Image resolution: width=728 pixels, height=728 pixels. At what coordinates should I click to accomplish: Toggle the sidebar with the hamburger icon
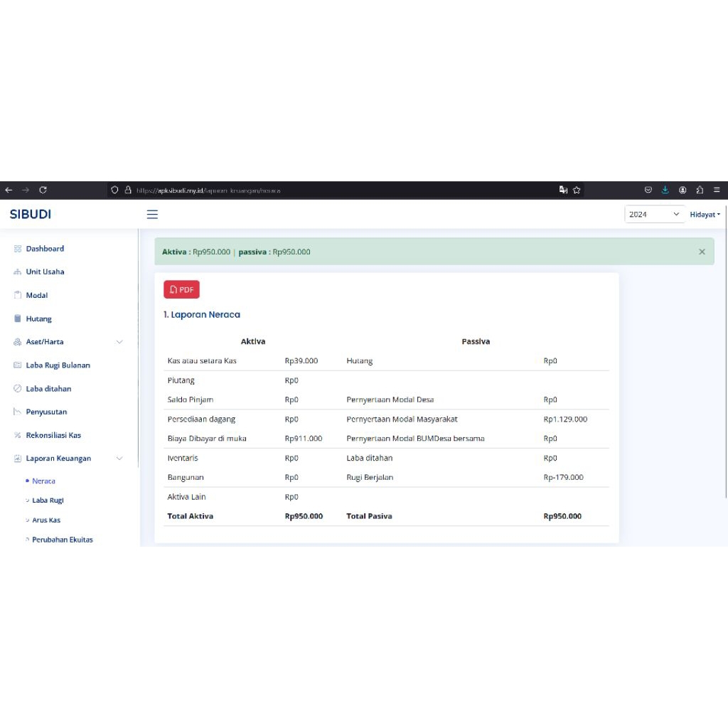[152, 214]
